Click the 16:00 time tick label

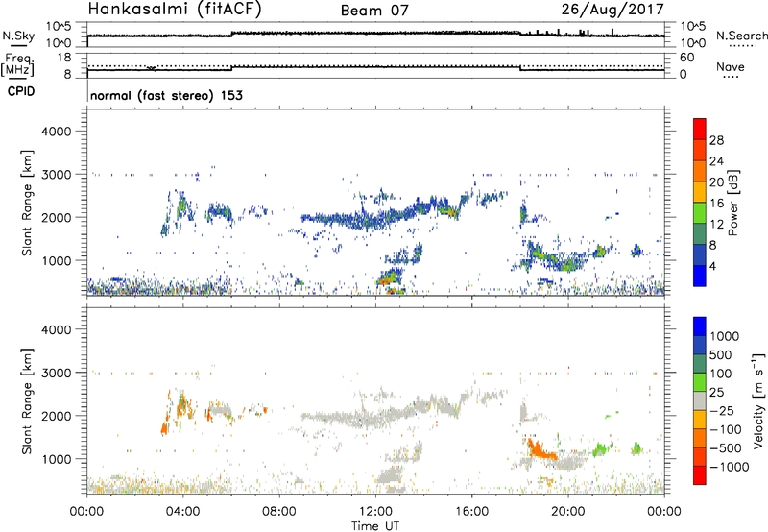[x=471, y=512]
